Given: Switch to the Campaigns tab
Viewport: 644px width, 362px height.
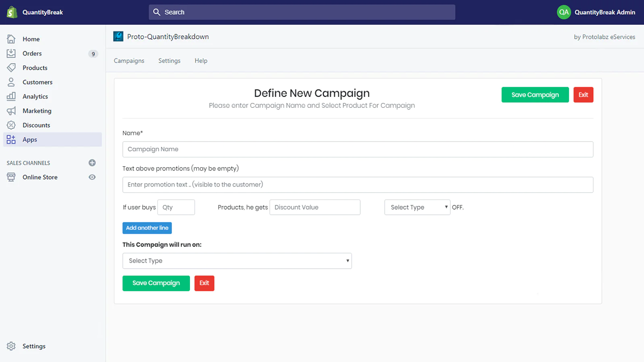Looking at the screenshot, I should tap(129, 61).
